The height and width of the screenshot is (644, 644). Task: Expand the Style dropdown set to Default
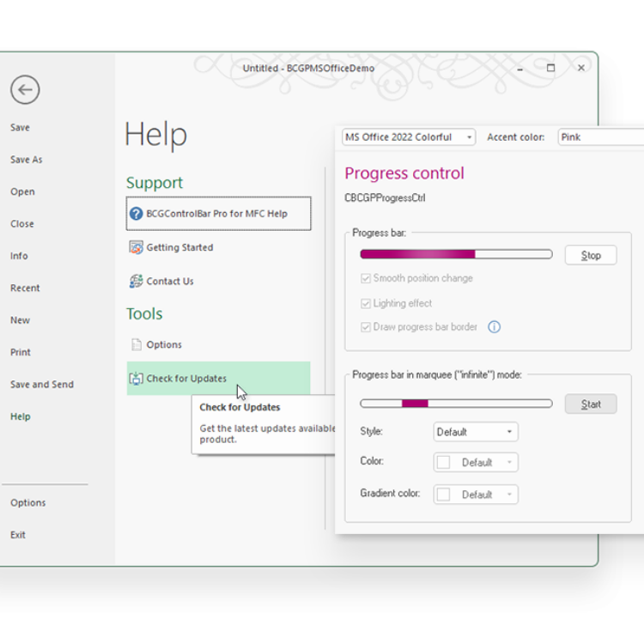tap(475, 432)
